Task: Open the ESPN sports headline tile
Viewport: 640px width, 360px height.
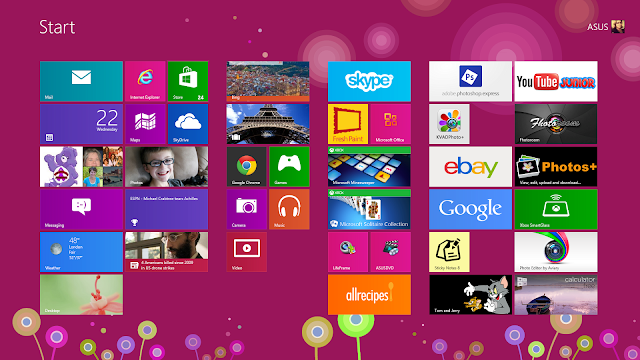Action: 167,209
